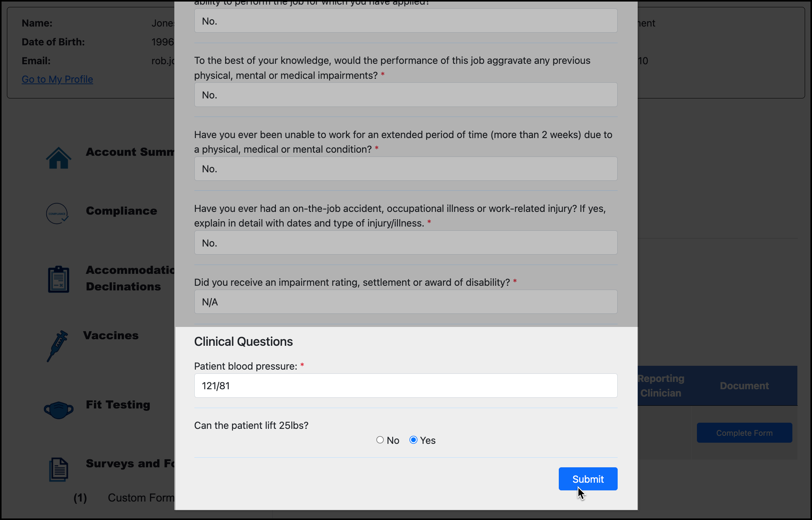Click the Surveys and Forms documents icon
Image resolution: width=812 pixels, height=520 pixels.
[58, 469]
